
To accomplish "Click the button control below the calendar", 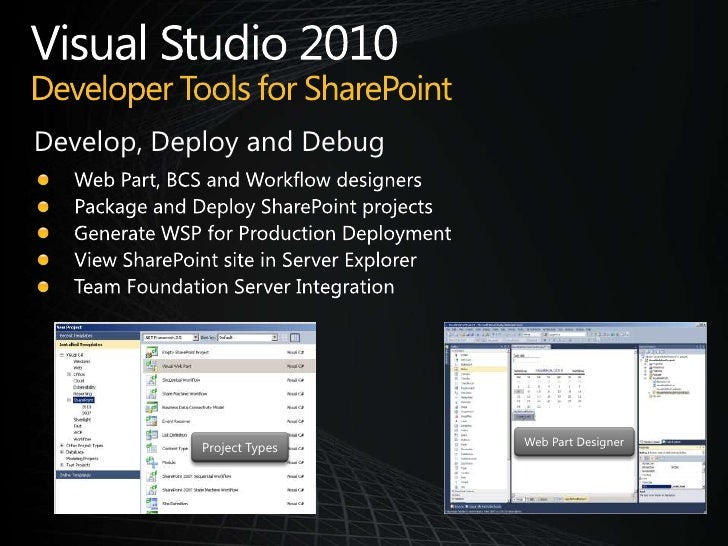I will click(524, 417).
